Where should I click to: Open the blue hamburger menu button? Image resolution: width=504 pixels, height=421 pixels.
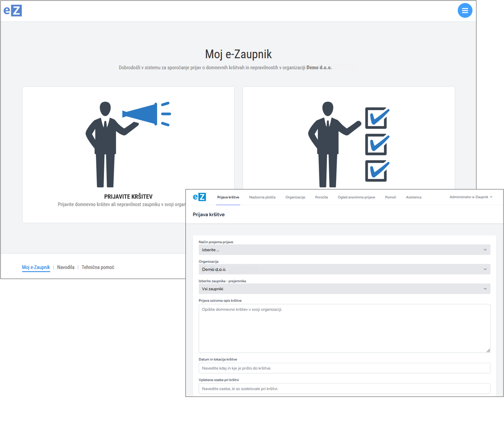[x=465, y=11]
